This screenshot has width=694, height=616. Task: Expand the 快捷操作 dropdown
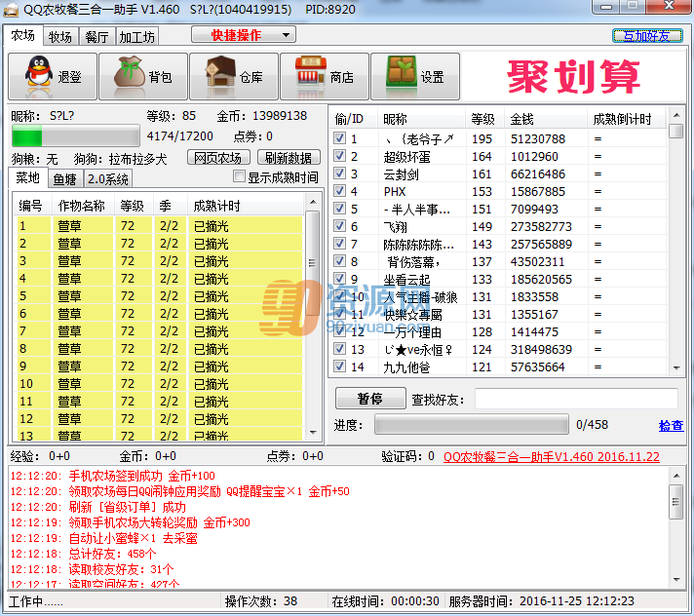coord(244,35)
